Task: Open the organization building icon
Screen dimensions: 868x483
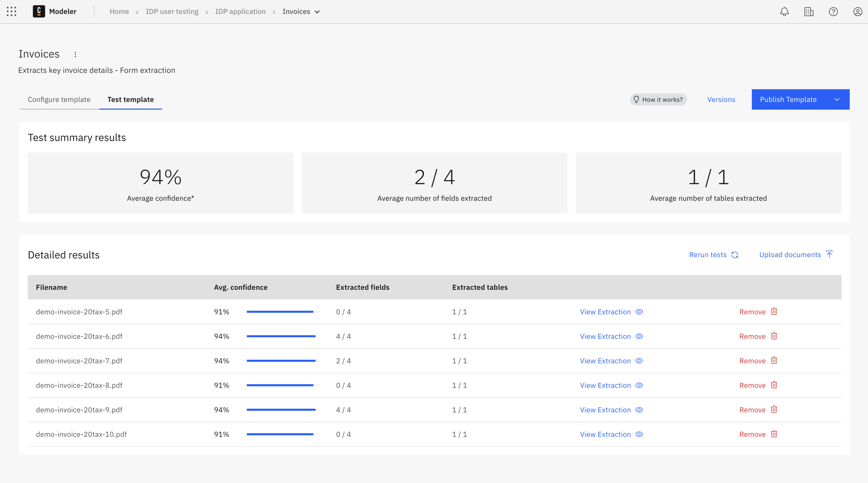Action: 809,12
